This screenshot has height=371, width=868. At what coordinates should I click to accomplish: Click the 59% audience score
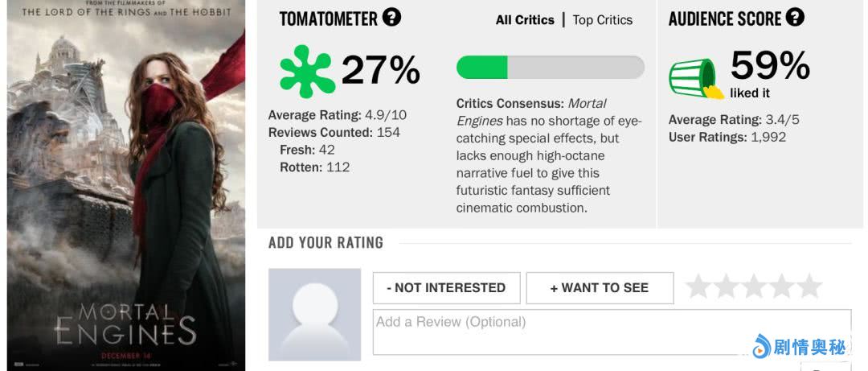coord(769,66)
